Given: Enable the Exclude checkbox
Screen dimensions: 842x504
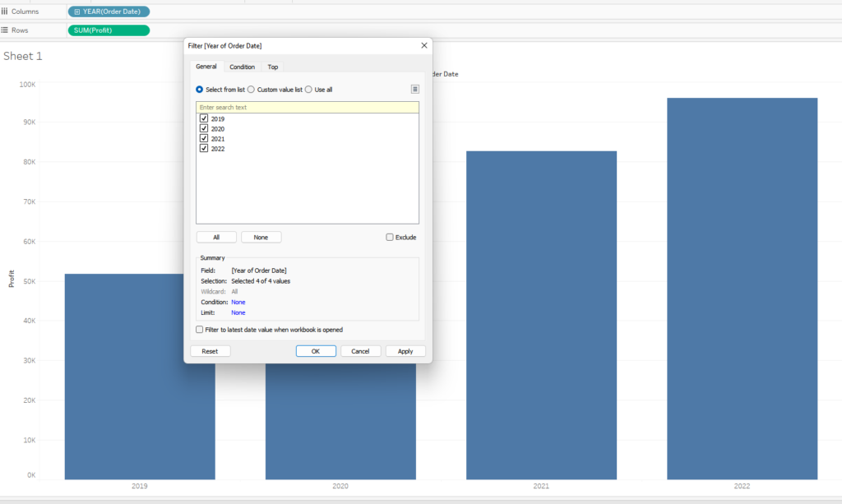Looking at the screenshot, I should click(389, 238).
